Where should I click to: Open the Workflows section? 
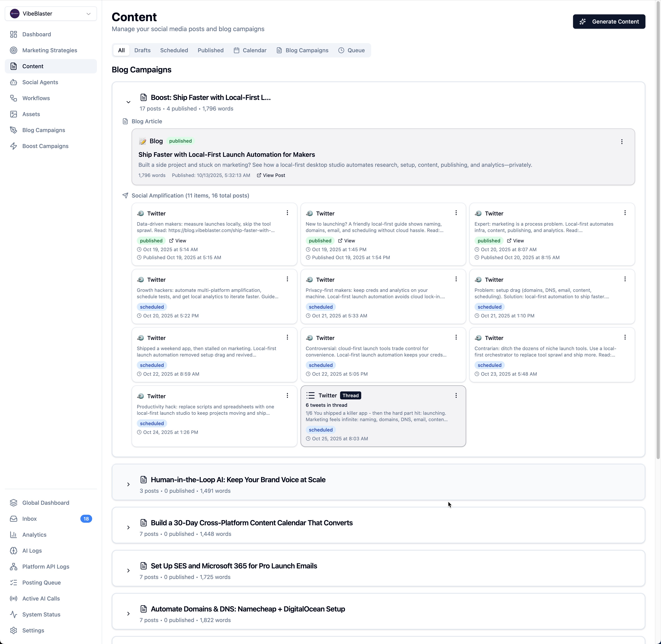36,98
